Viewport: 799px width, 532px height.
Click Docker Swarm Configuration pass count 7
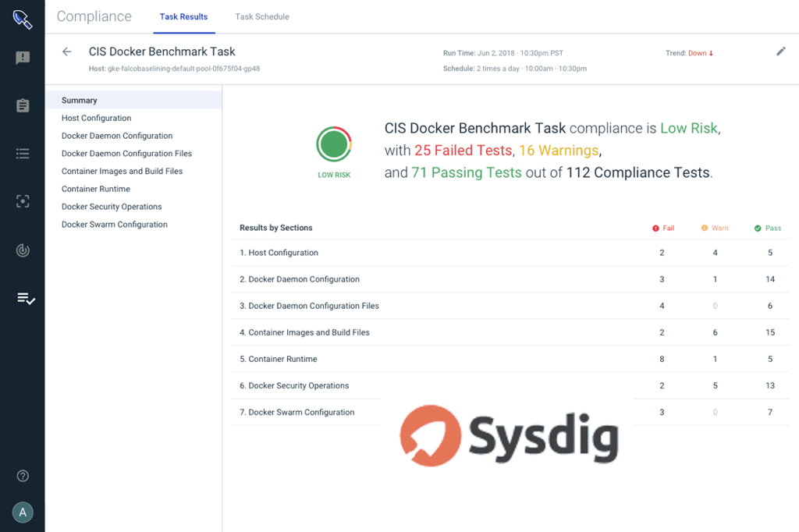770,412
